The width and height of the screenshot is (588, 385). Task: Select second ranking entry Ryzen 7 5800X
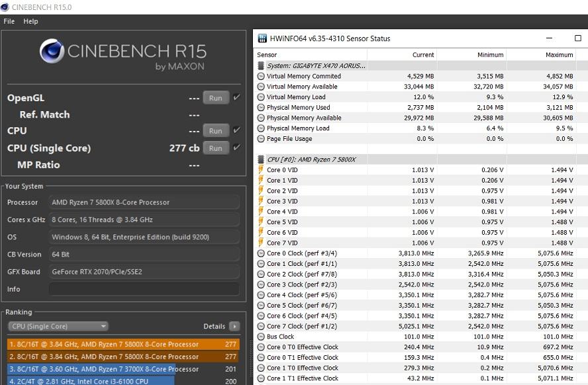tap(123, 357)
